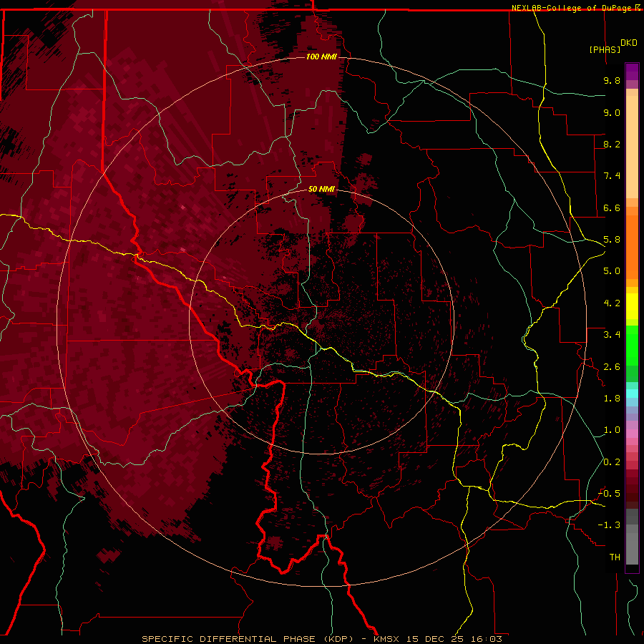Pick the cyan segment of the color bar

(632, 393)
